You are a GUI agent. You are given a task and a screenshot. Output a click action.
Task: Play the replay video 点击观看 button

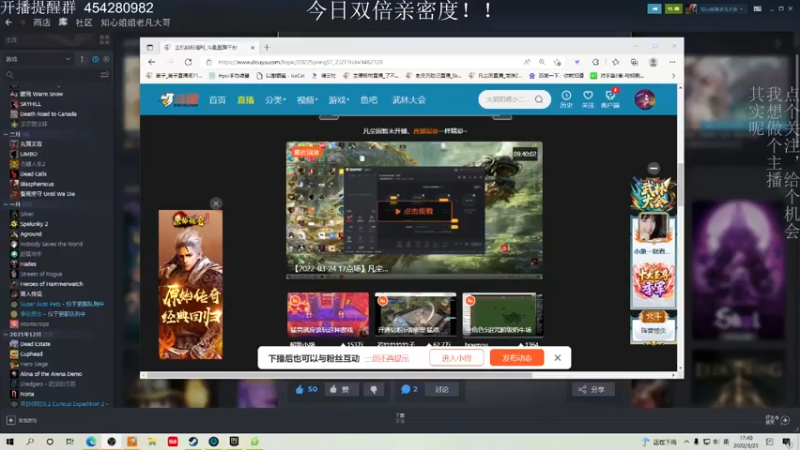(x=414, y=211)
